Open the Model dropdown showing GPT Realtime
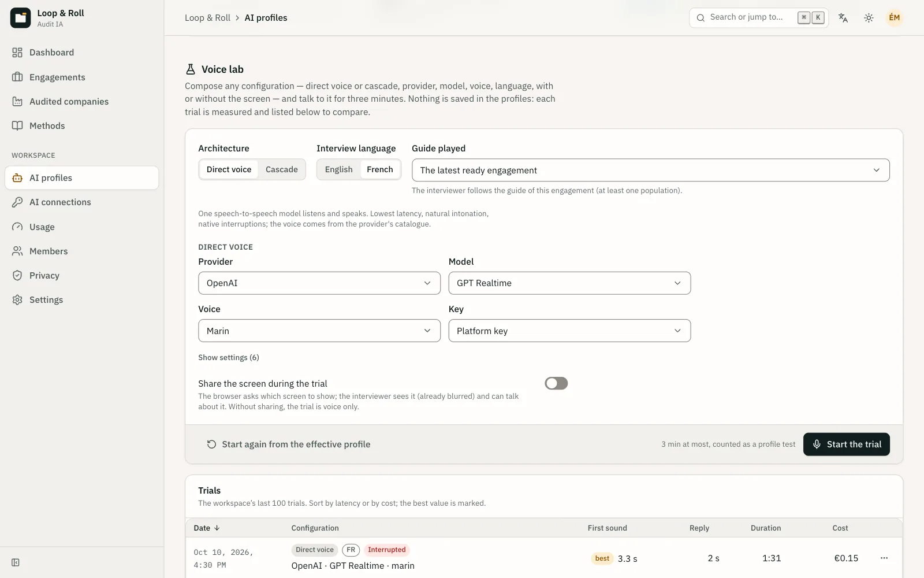 click(569, 283)
